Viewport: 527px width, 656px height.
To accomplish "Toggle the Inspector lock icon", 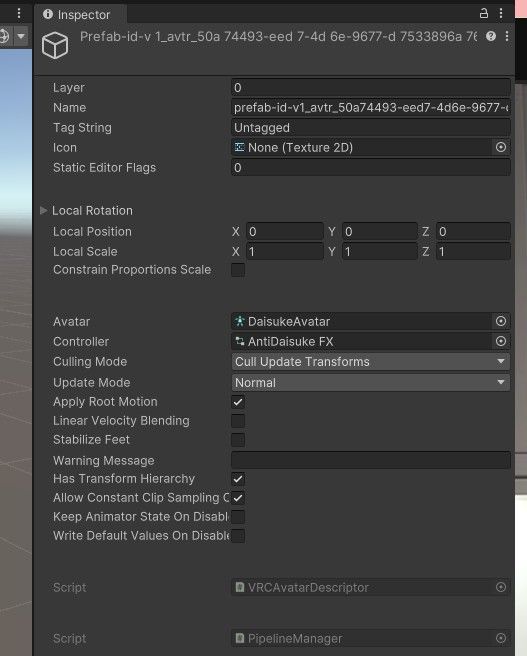I will click(x=484, y=14).
